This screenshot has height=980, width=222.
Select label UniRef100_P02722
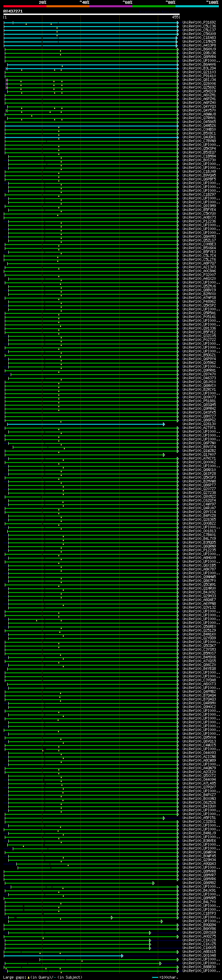point(199,340)
